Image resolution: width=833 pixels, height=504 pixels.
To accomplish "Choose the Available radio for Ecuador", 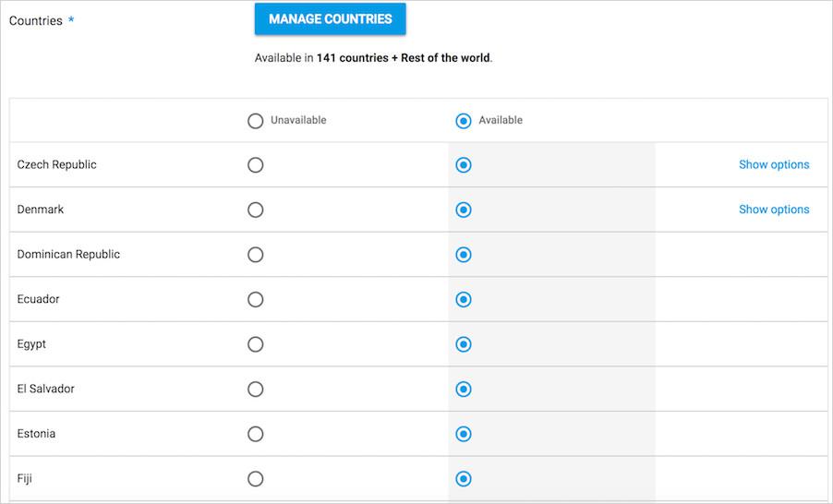I will pyautogui.click(x=464, y=299).
